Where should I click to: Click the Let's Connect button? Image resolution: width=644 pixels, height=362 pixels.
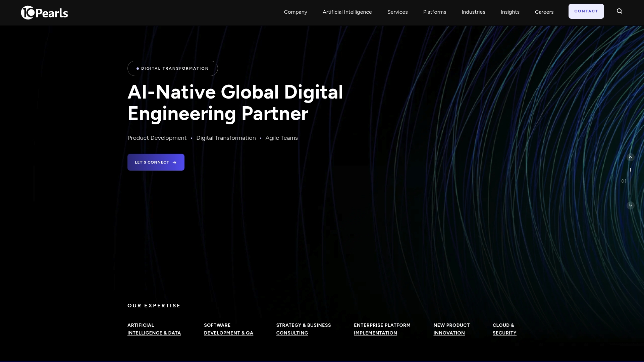coord(156,162)
